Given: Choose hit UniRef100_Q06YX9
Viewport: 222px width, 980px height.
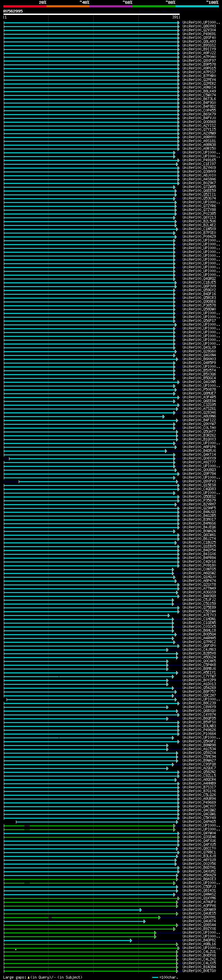Looking at the screenshot, I should (x=199, y=459).
